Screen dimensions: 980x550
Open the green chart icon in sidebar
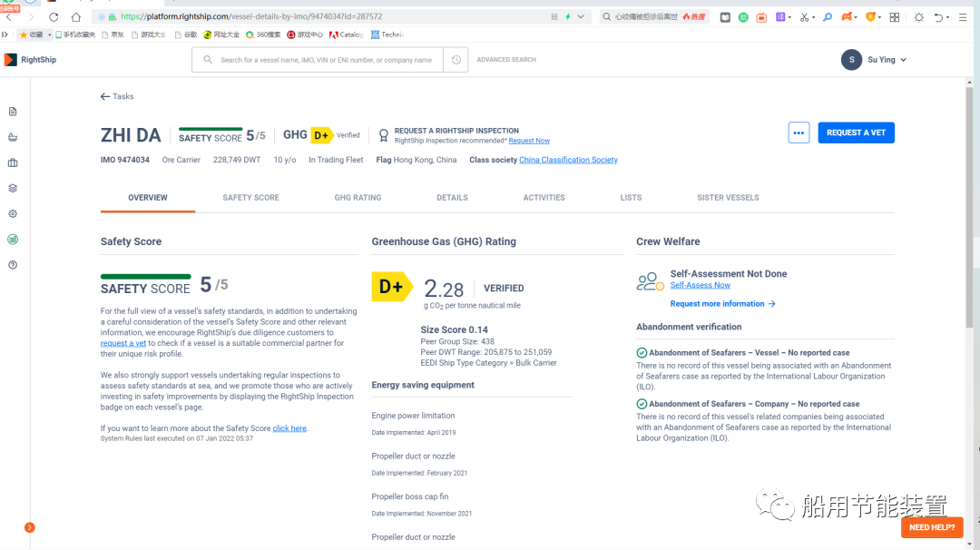click(13, 240)
